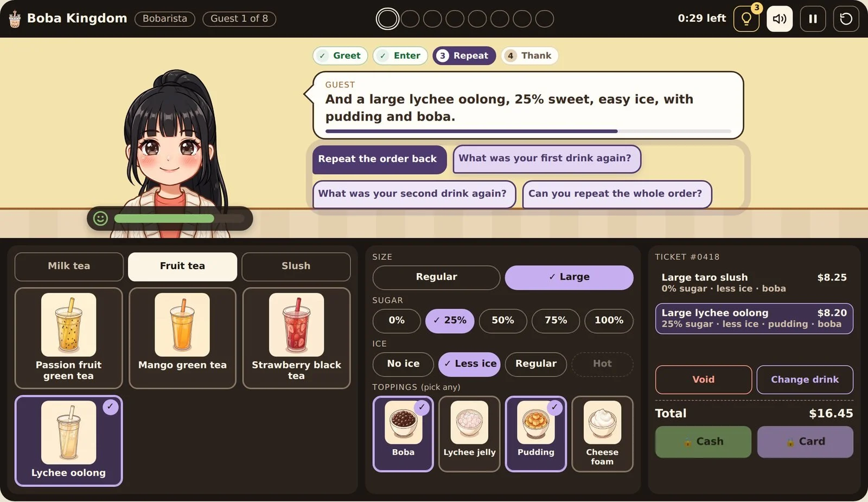Set sugar level to 75%
868x502 pixels.
tap(556, 321)
